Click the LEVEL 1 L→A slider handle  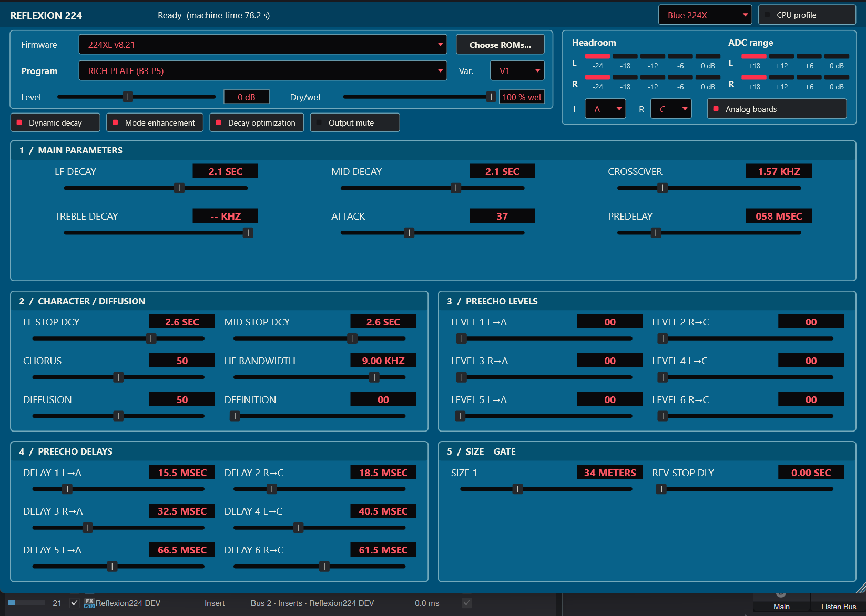click(x=461, y=338)
